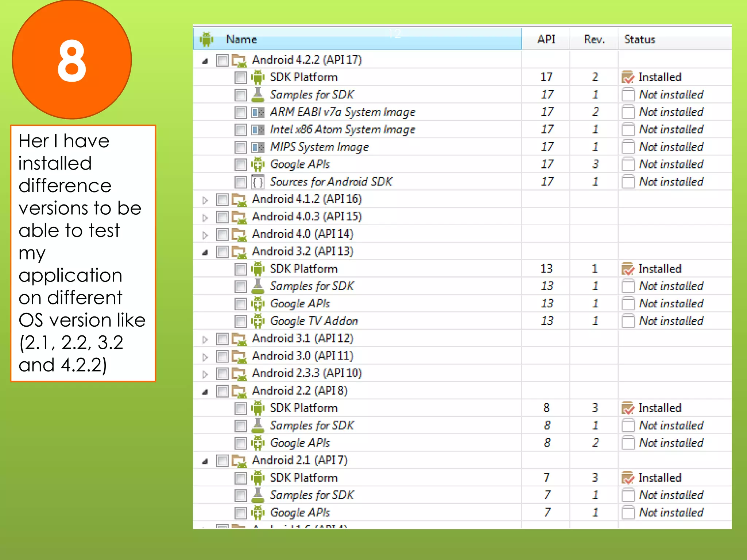The width and height of the screenshot is (747, 560).
Task: Select the Android 3.1 (API 12) row label
Action: [x=302, y=338]
